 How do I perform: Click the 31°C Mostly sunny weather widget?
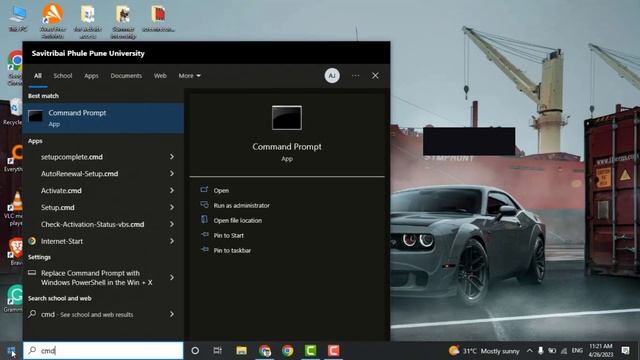(x=484, y=351)
